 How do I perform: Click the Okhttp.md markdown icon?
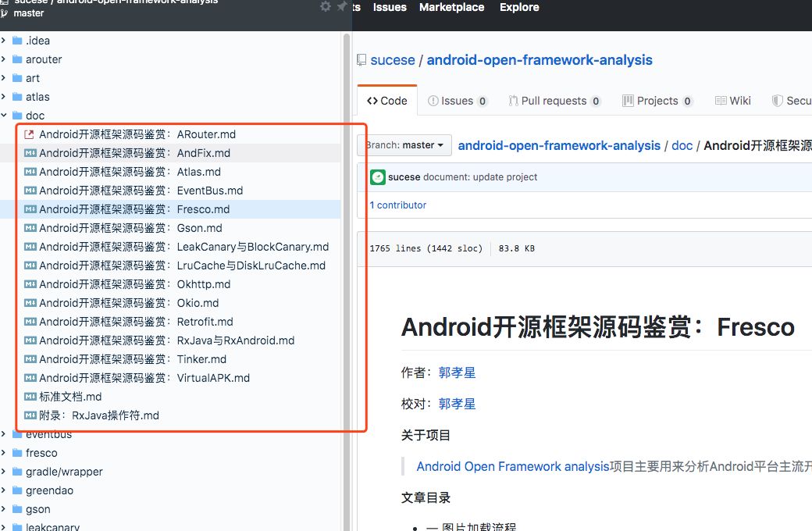click(x=30, y=284)
